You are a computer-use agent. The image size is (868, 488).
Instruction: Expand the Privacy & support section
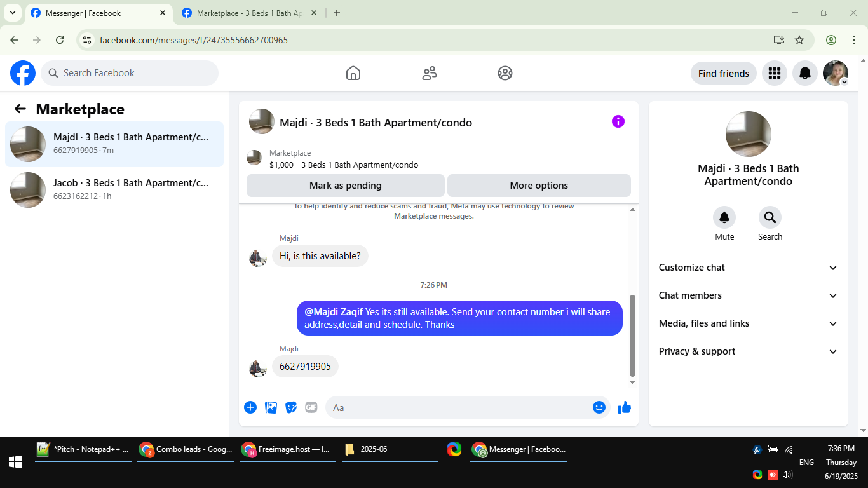point(749,351)
